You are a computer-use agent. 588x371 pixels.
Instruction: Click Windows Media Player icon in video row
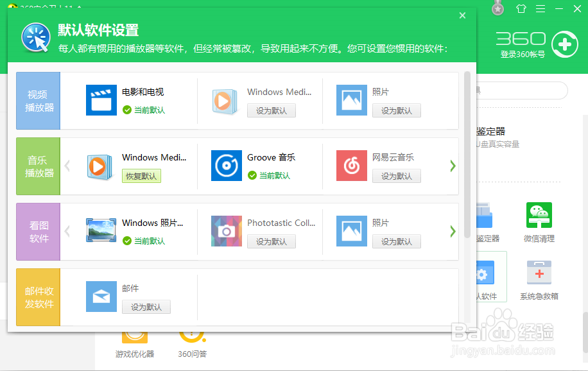pyautogui.click(x=225, y=101)
